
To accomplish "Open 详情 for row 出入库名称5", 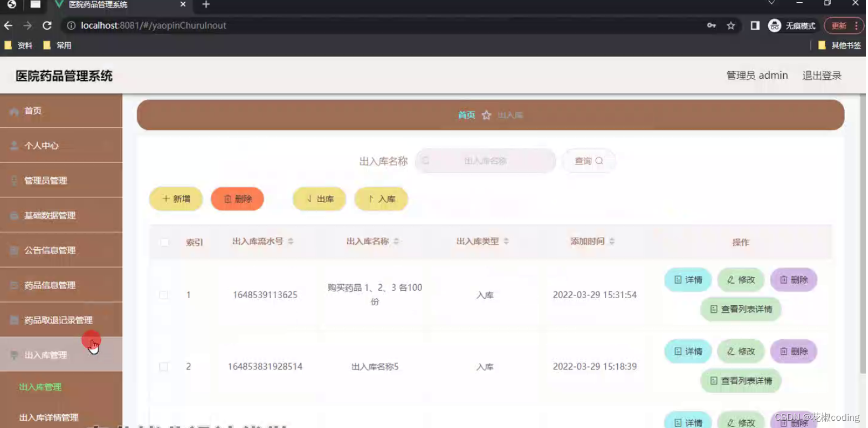I will [688, 351].
